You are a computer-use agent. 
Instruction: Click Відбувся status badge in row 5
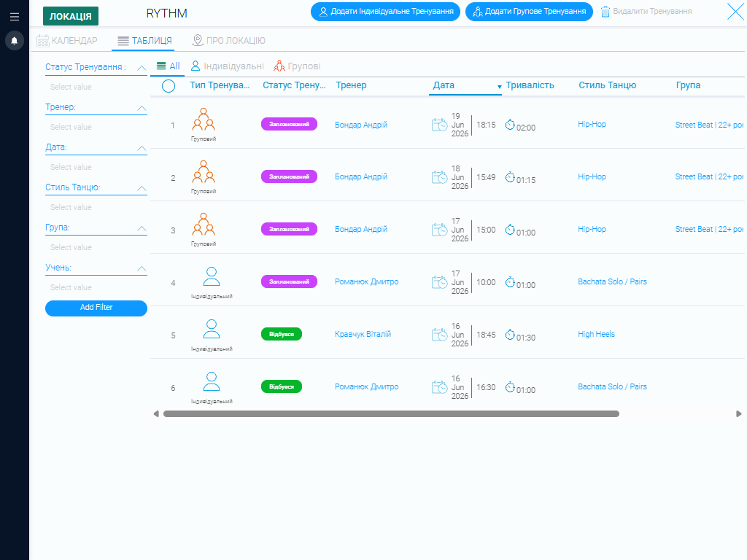(x=282, y=334)
